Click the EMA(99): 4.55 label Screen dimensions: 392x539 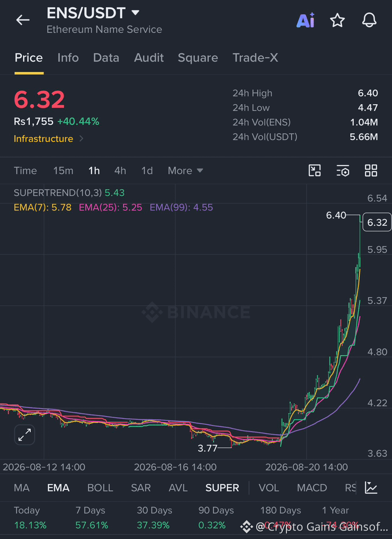tap(181, 207)
